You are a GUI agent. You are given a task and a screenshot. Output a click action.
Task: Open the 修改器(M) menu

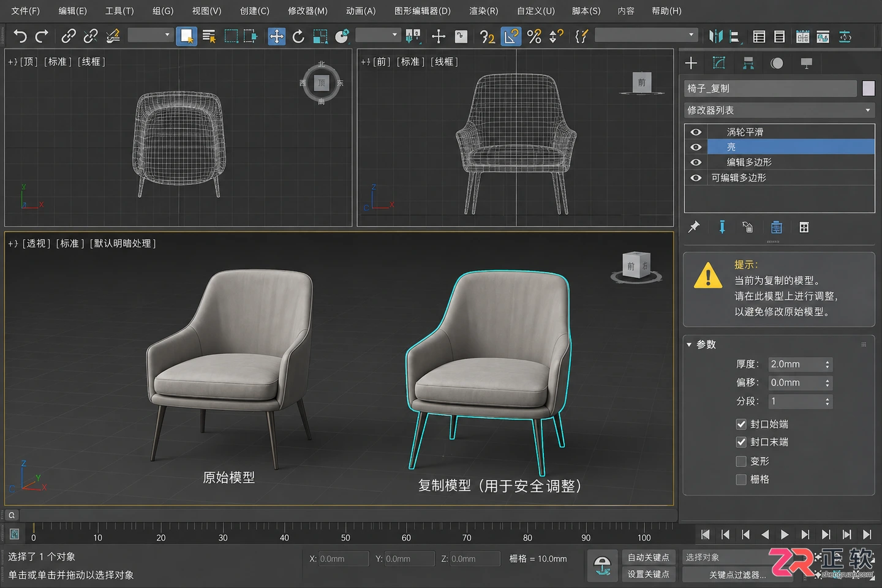click(x=307, y=11)
